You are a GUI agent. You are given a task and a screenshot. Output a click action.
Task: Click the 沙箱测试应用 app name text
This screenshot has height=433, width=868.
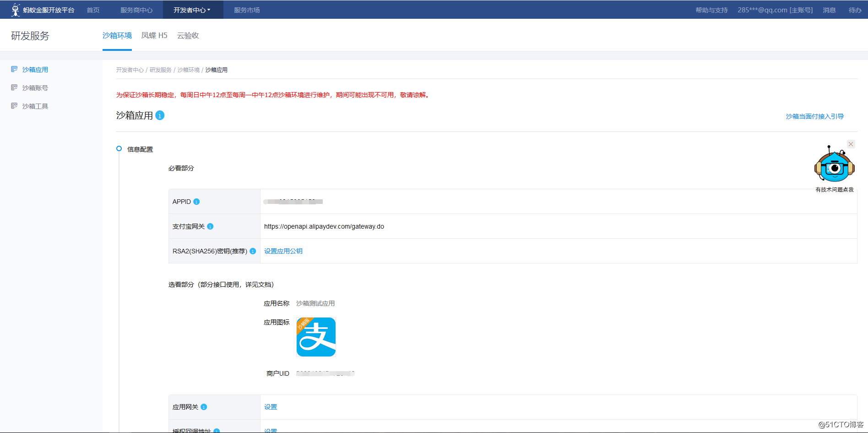tap(315, 303)
